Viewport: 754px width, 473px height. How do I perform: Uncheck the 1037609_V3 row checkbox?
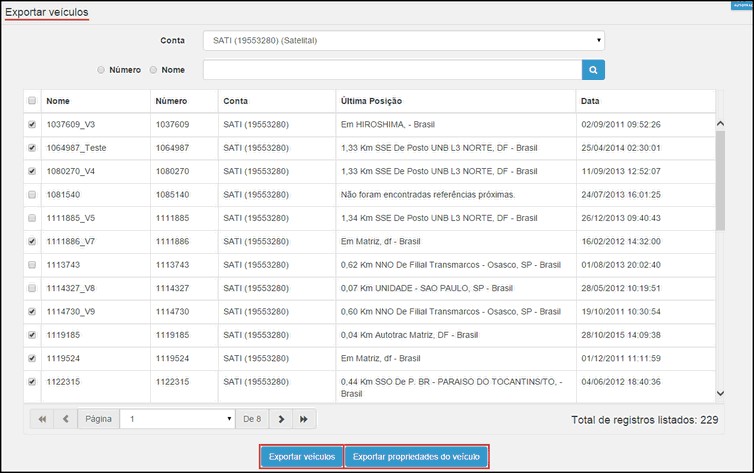32,124
